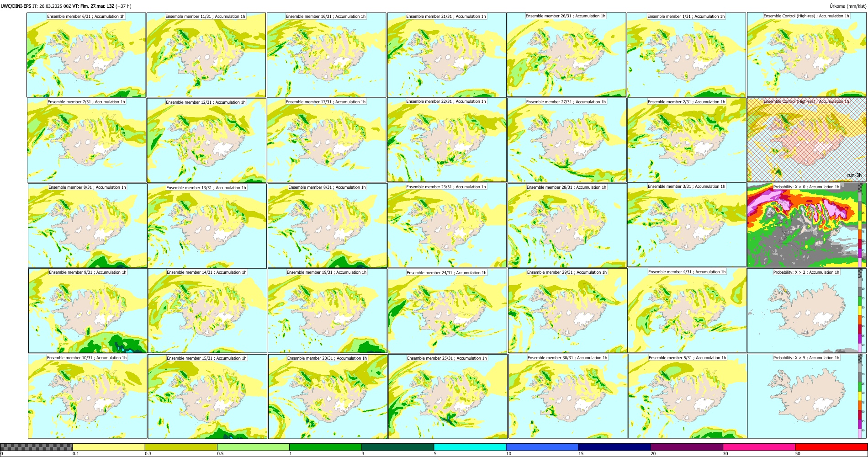Screen dimensions: 868x457
Task: Select the green 1–3 legend swatch
Action: (x=325, y=447)
